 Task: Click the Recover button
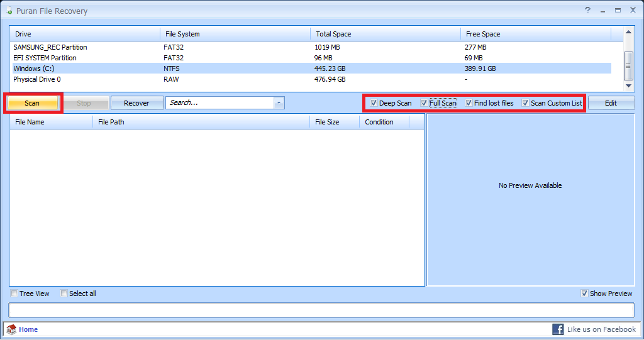pyautogui.click(x=136, y=103)
